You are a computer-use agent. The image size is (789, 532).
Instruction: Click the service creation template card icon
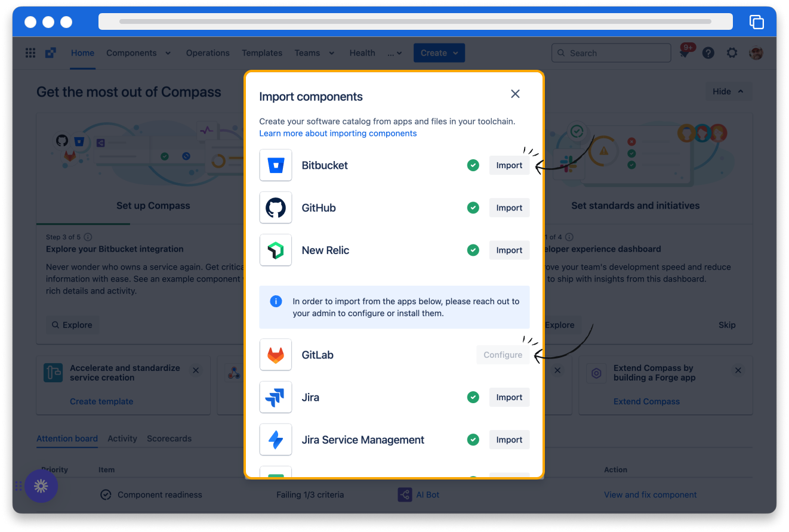(53, 373)
